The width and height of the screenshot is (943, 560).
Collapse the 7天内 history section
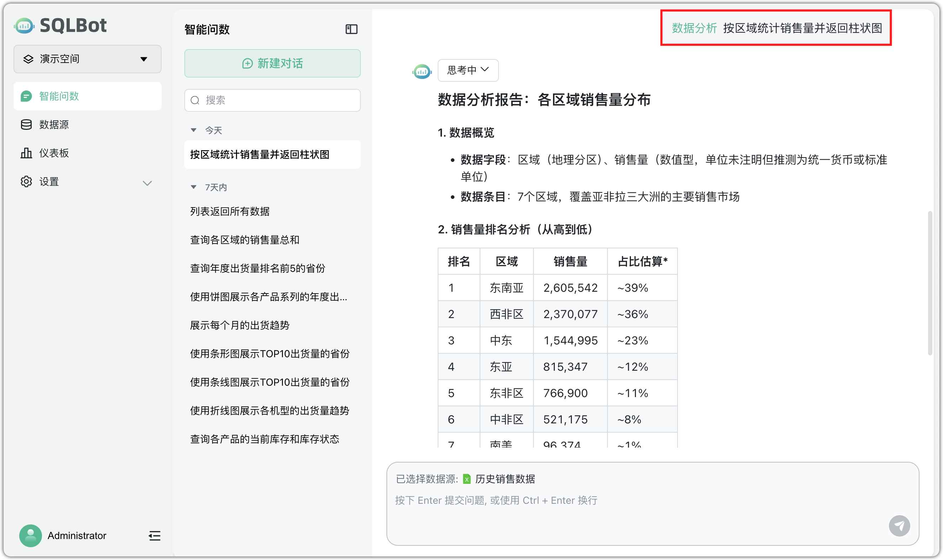[x=194, y=187]
